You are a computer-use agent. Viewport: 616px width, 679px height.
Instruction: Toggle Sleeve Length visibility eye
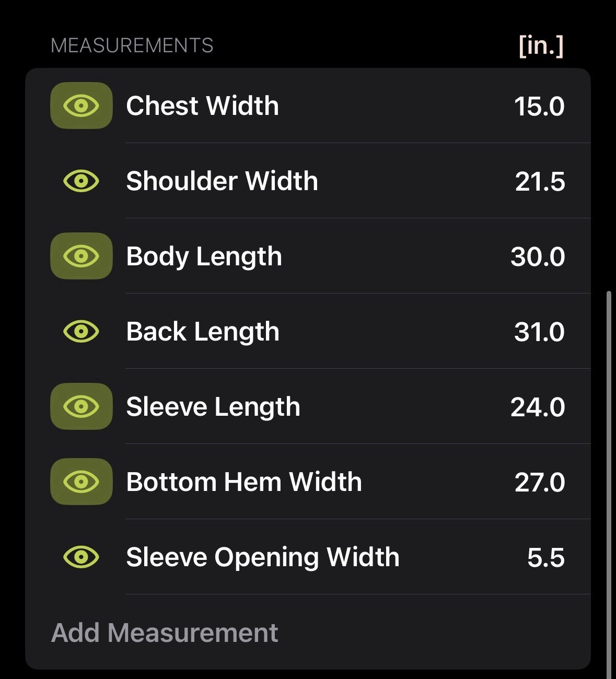click(x=81, y=407)
